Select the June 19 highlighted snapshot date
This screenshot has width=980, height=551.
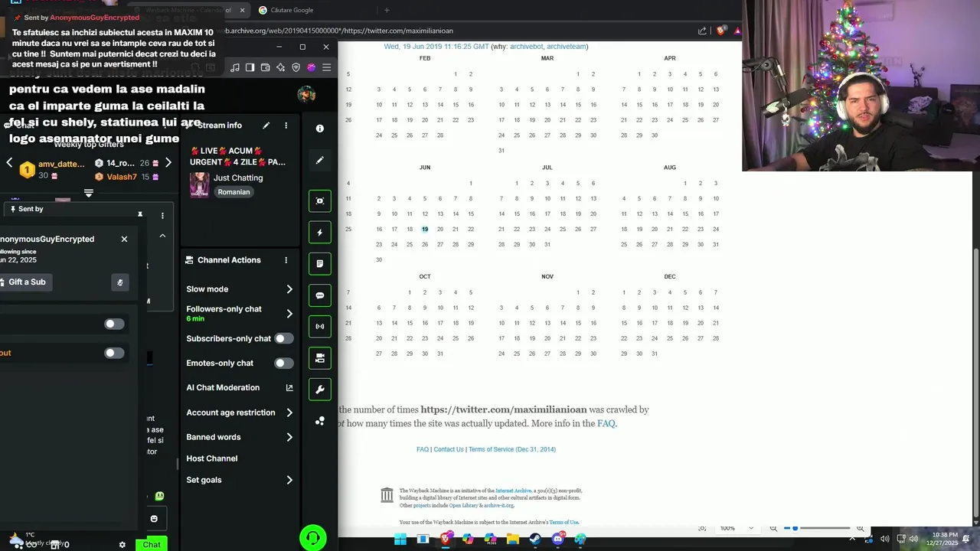tap(425, 229)
